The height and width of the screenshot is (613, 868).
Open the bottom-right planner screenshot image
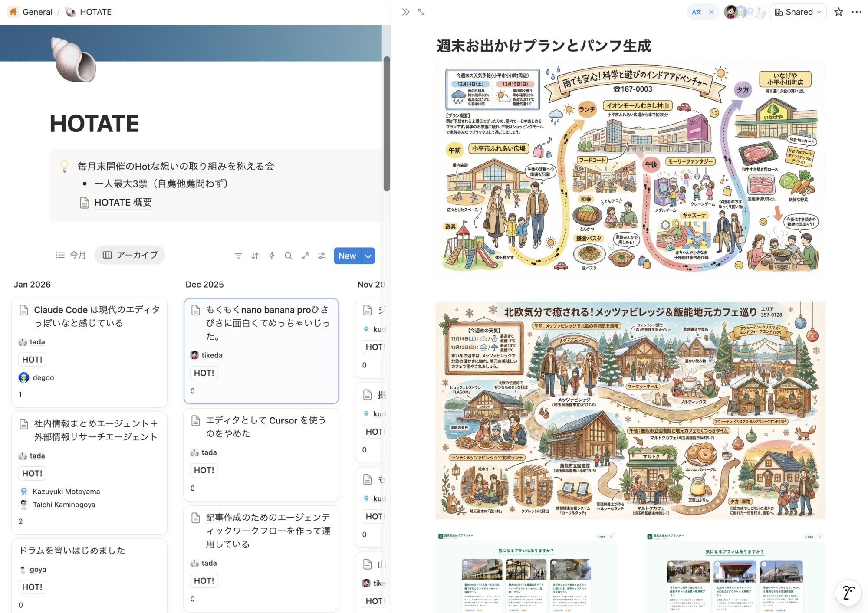click(x=735, y=573)
